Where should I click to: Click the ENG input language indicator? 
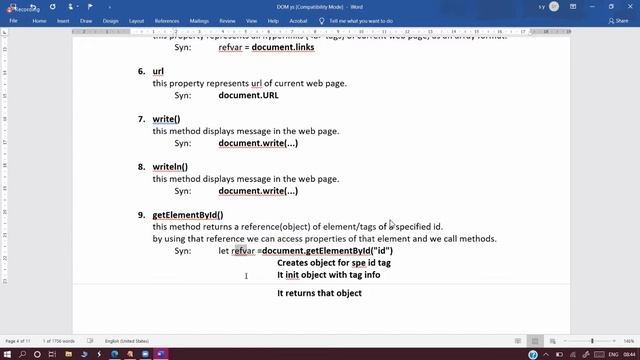tap(613, 354)
